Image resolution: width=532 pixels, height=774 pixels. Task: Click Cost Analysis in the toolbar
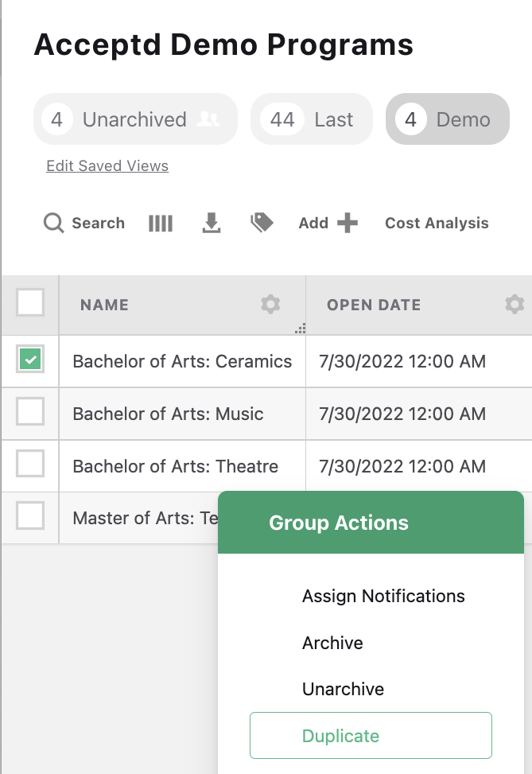[436, 224]
